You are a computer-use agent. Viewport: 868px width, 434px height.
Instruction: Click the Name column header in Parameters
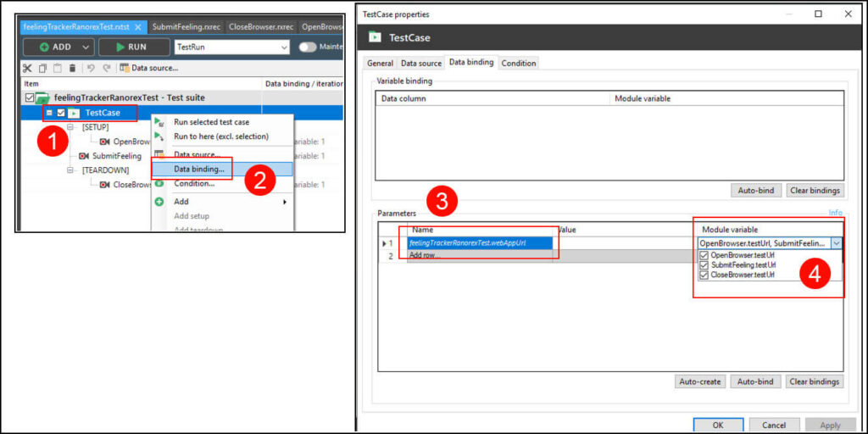(480, 229)
